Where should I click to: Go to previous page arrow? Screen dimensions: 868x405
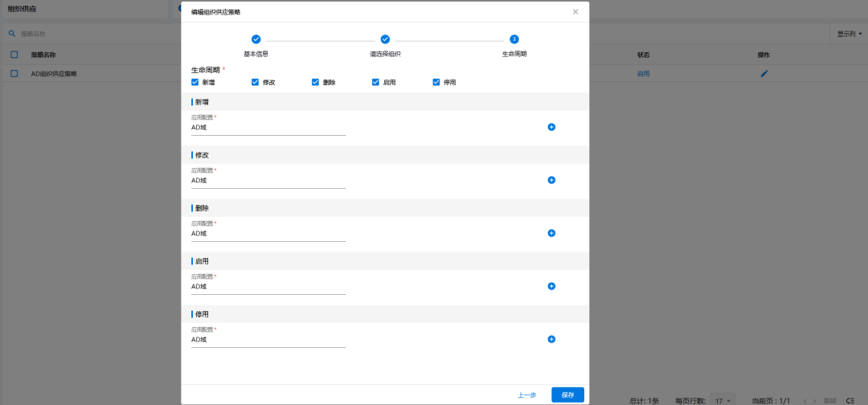tap(805, 400)
